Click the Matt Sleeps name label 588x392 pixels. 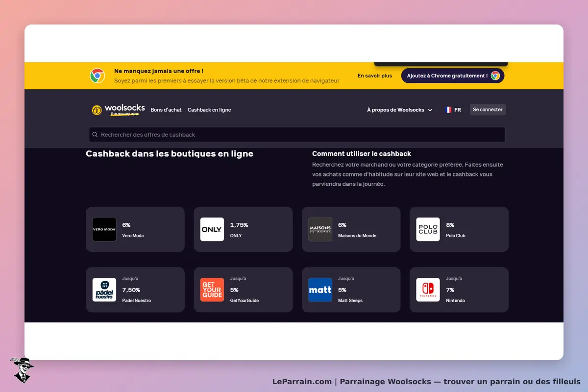pyautogui.click(x=350, y=300)
